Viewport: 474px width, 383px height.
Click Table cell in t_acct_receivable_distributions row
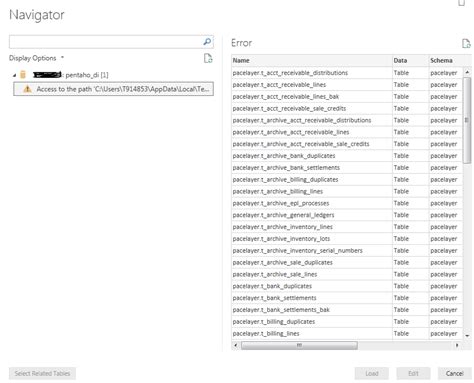click(x=410, y=73)
